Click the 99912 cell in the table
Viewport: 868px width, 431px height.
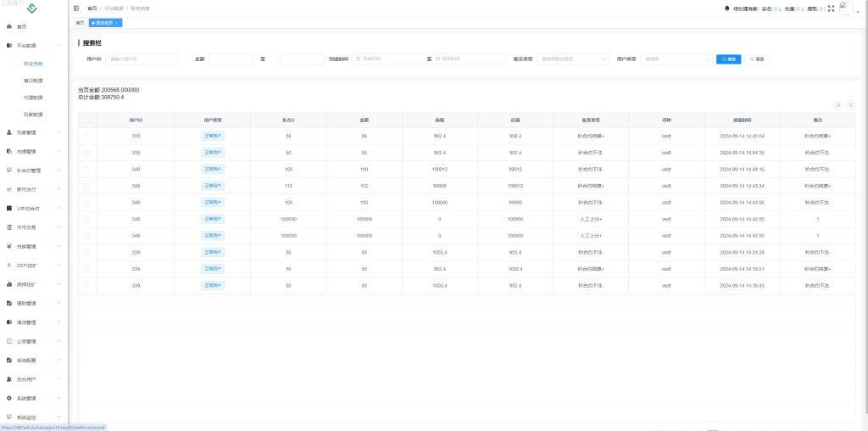(515, 170)
